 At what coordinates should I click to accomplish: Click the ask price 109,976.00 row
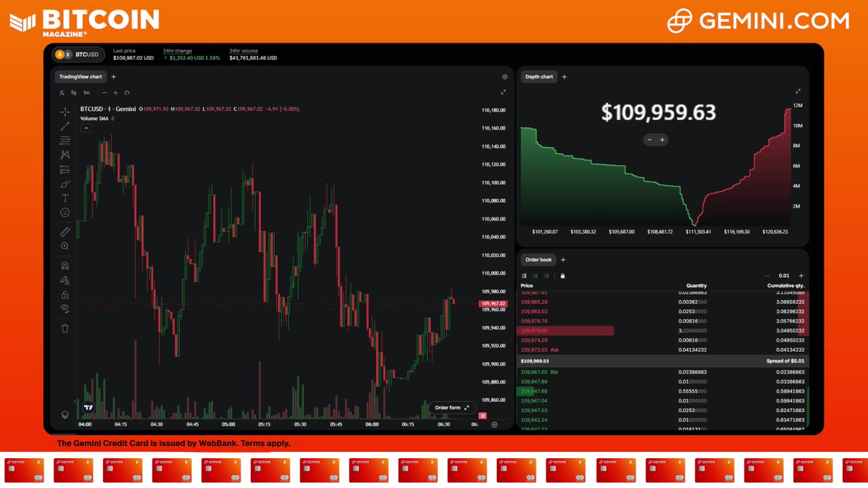(663, 331)
